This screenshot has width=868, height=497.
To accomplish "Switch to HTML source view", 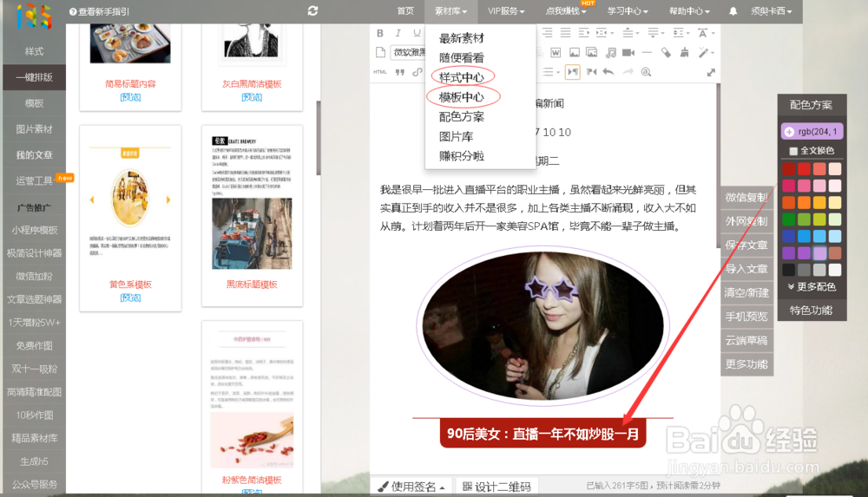I will (x=380, y=72).
